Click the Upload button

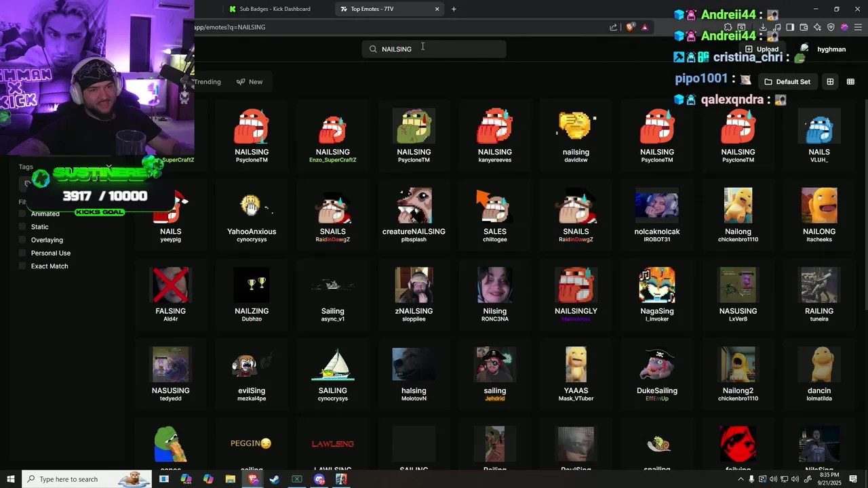tap(762, 49)
